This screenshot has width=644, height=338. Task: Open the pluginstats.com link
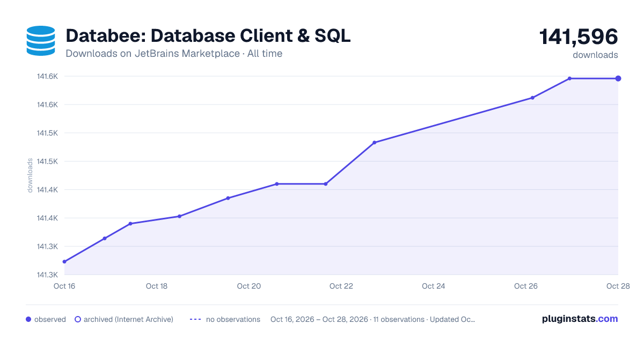click(x=580, y=319)
